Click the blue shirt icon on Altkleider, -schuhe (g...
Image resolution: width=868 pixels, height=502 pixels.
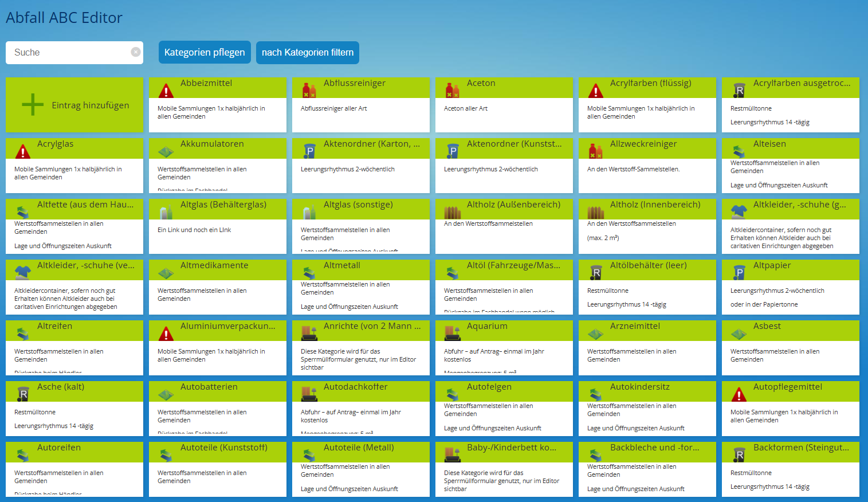coord(739,212)
